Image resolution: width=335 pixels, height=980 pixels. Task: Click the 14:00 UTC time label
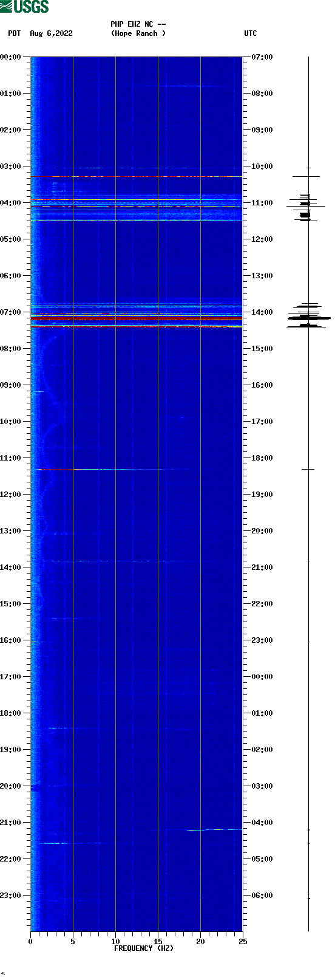(x=262, y=312)
